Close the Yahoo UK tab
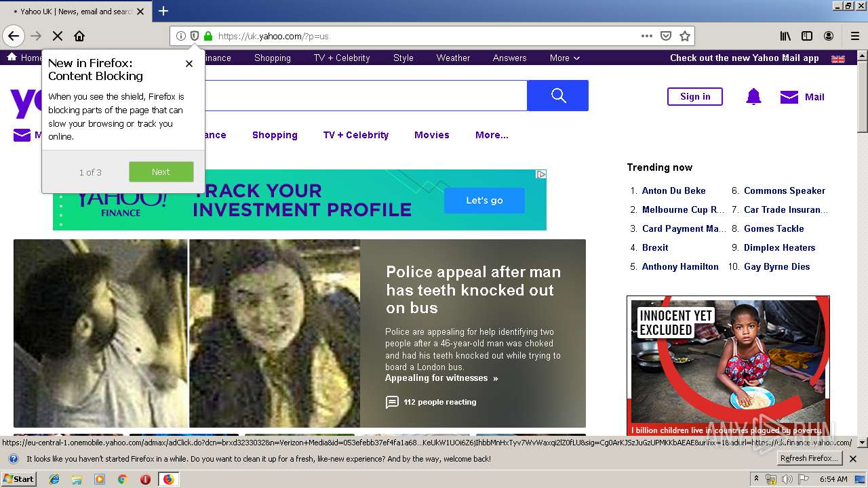The image size is (868, 488). pyautogui.click(x=140, y=11)
